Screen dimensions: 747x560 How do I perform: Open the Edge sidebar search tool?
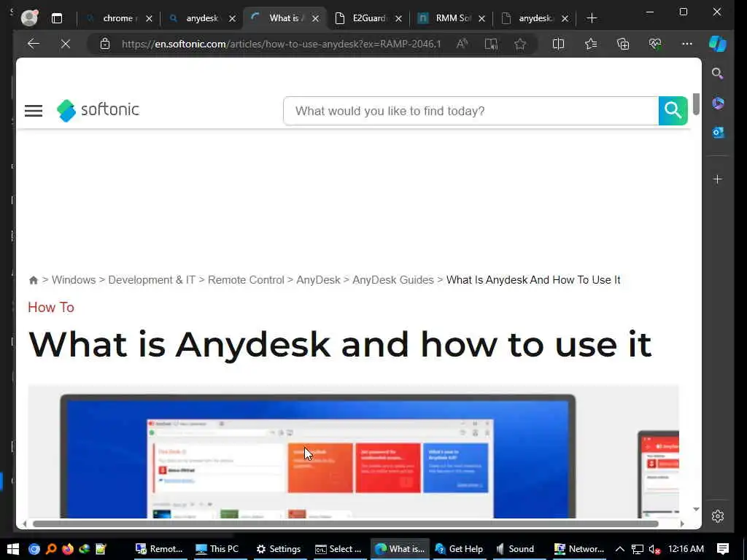coord(718,74)
